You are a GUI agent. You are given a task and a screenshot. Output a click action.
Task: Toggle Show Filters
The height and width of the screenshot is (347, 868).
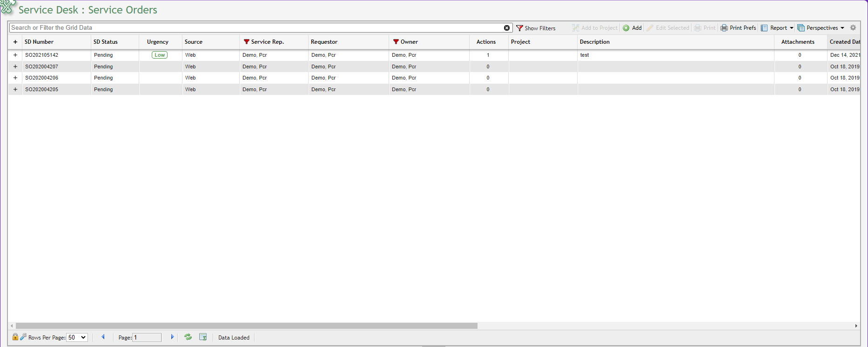(x=536, y=28)
